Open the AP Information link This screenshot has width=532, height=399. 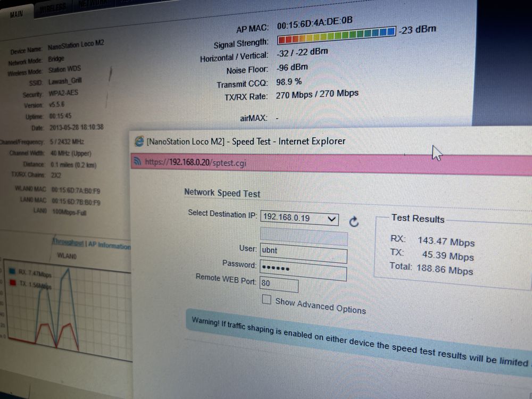[x=109, y=245]
